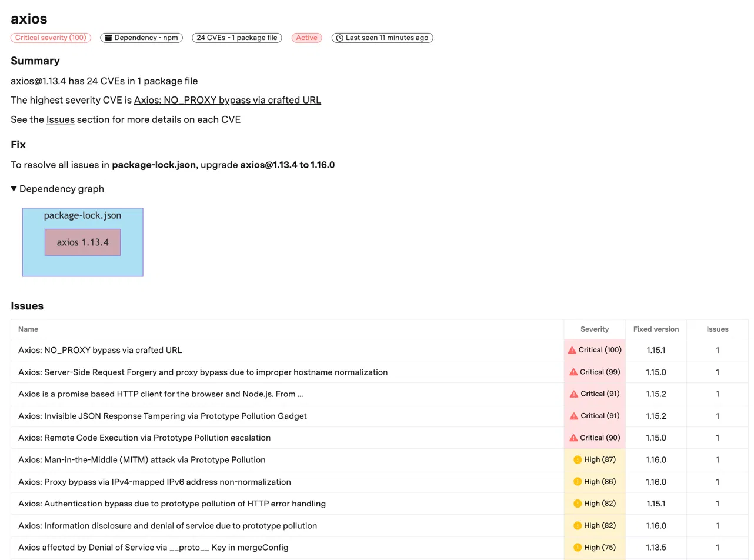Open 'Remote Code Execution via Prototype Pollution' row
Viewport: 754px width, 560px height.
click(379, 438)
